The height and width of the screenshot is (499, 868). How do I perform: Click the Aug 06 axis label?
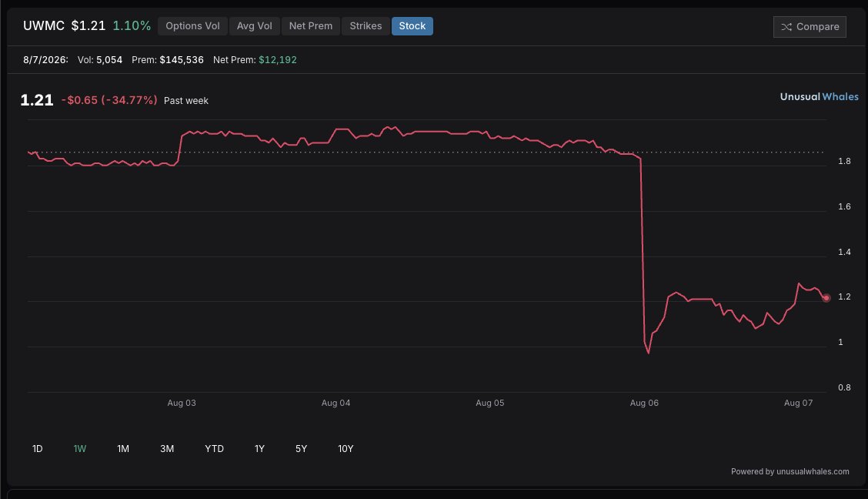(x=644, y=404)
